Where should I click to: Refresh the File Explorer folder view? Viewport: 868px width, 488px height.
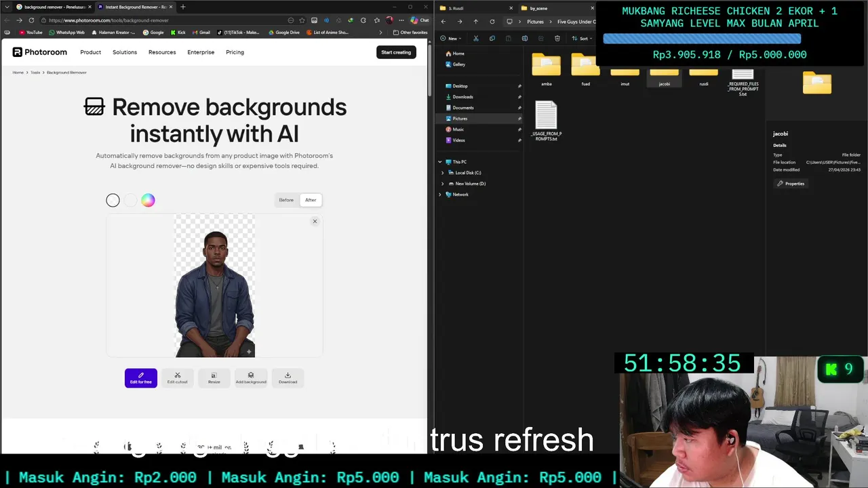(492, 22)
